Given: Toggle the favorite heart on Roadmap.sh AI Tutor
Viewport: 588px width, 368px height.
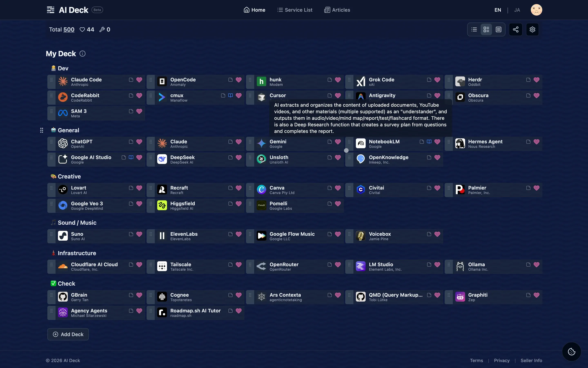Looking at the screenshot, I should pos(239,311).
